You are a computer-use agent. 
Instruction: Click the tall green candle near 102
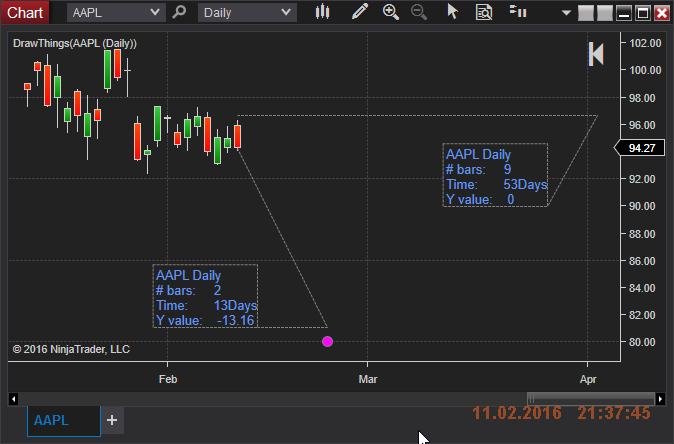pyautogui.click(x=107, y=70)
